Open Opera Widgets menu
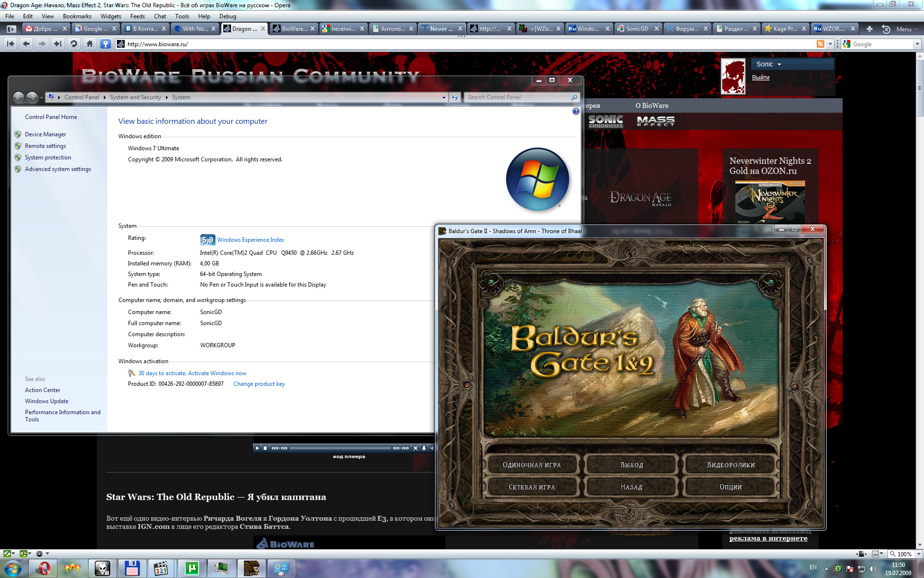Viewport: 924px width, 578px height. click(x=111, y=16)
